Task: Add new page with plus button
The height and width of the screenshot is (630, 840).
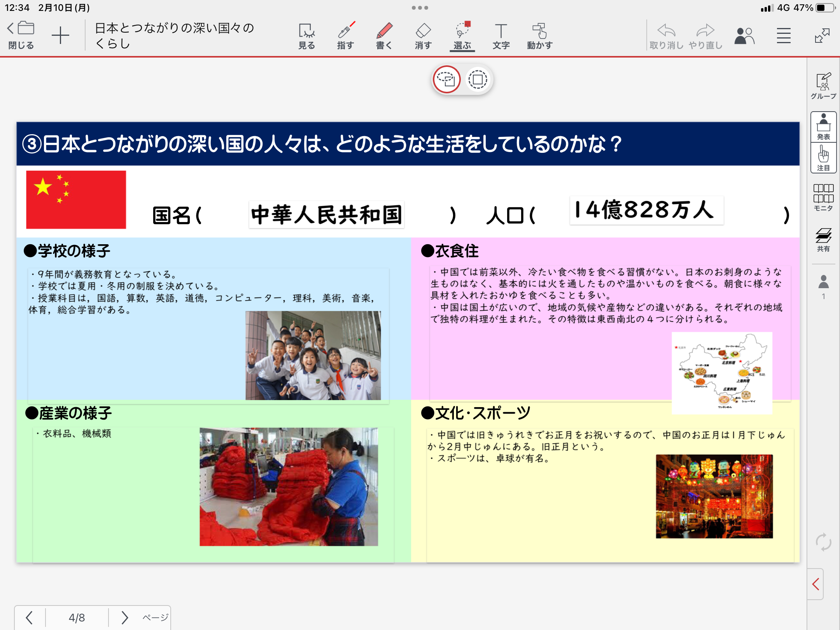Action: (x=60, y=36)
